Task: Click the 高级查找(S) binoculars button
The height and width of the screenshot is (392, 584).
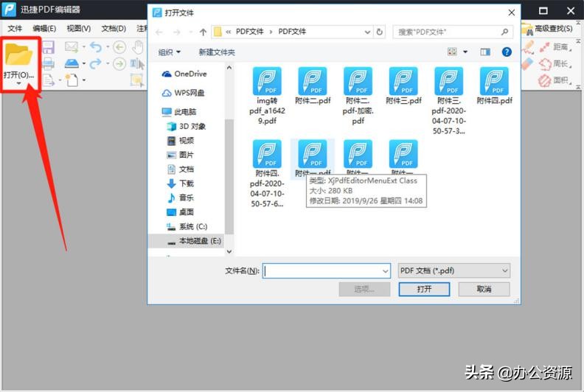Action: pos(547,29)
